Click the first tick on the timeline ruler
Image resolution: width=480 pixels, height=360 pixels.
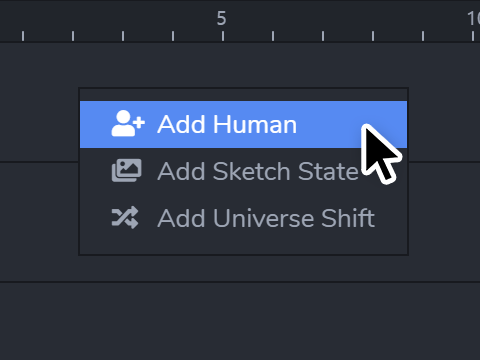tap(23, 36)
